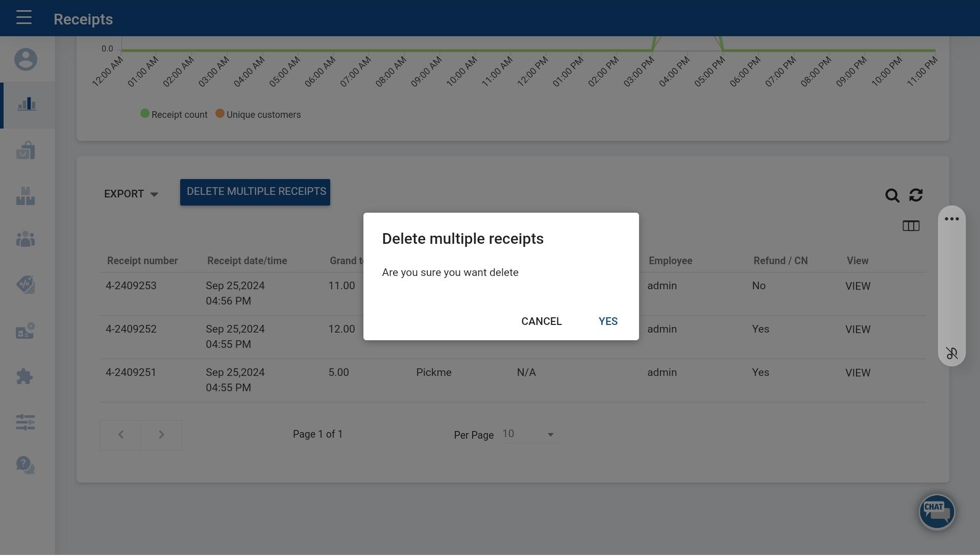Open the inventory boxes sidebar icon
This screenshot has height=556, width=980.
[x=26, y=196]
